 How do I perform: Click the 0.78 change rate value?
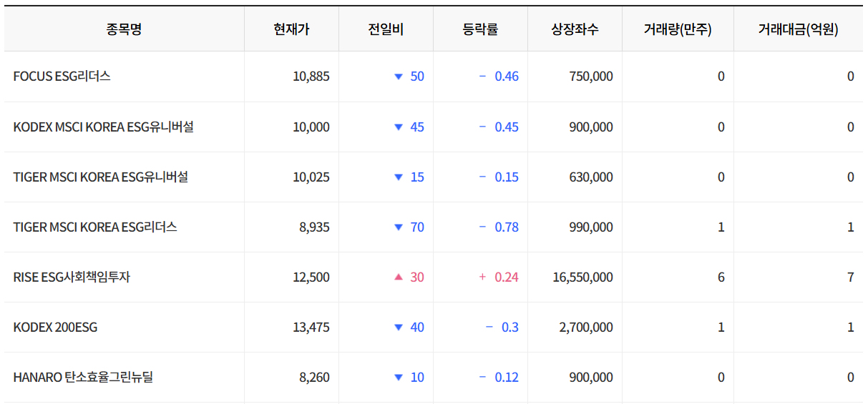pyautogui.click(x=507, y=227)
